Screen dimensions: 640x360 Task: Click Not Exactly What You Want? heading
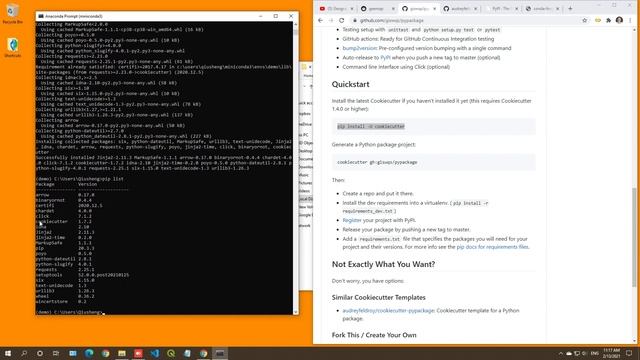(x=383, y=264)
